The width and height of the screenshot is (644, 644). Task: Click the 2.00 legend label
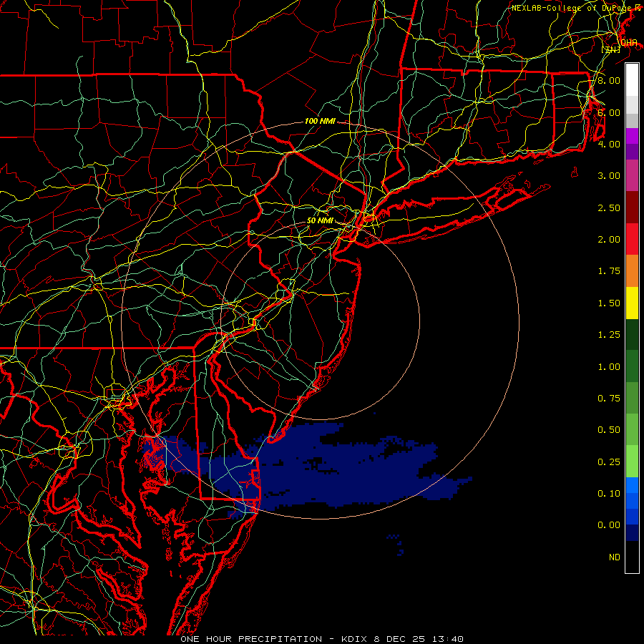[x=609, y=240]
